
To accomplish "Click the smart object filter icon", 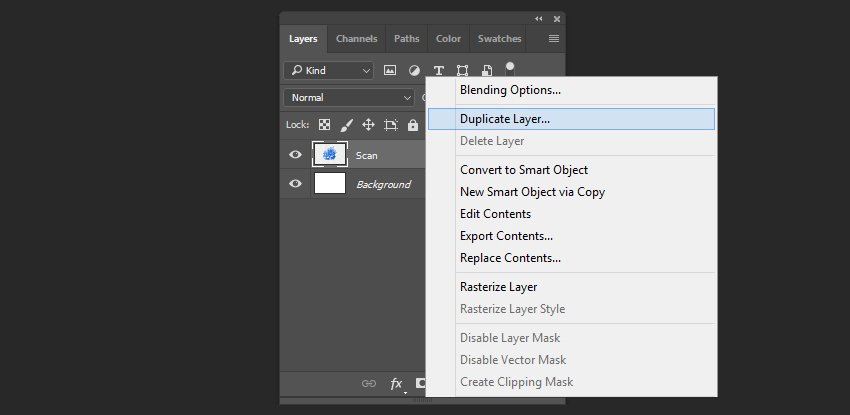I will [487, 70].
